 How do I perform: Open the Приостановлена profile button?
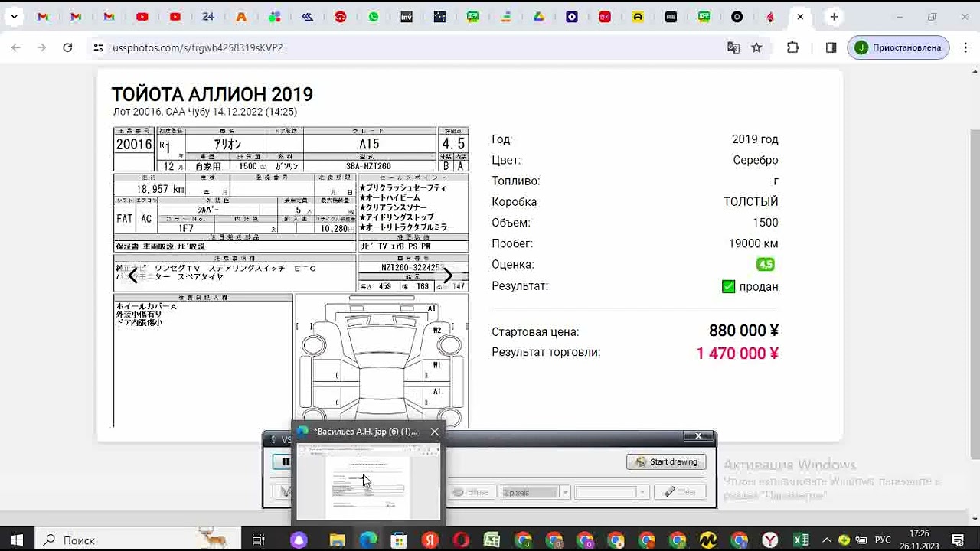point(898,47)
